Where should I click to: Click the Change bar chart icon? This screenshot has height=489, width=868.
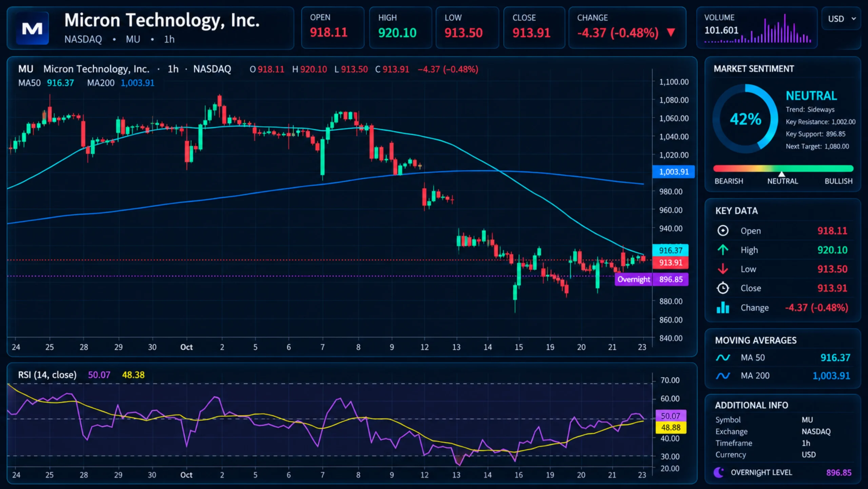pyautogui.click(x=723, y=307)
